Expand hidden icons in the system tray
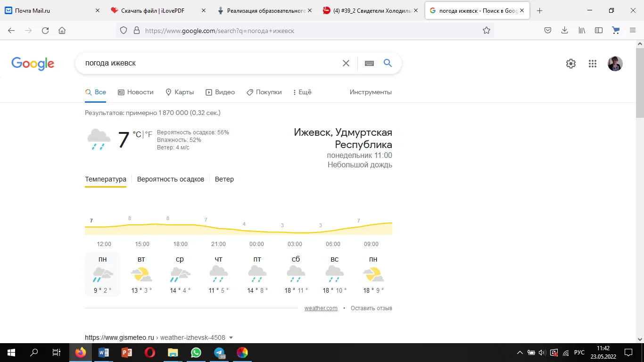The width and height of the screenshot is (644, 362). pyautogui.click(x=519, y=352)
